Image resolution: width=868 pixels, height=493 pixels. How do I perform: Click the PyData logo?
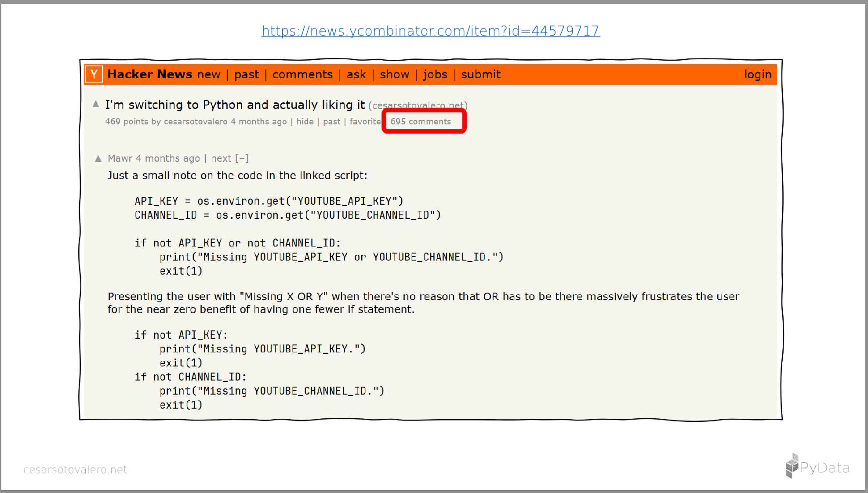coord(817,467)
